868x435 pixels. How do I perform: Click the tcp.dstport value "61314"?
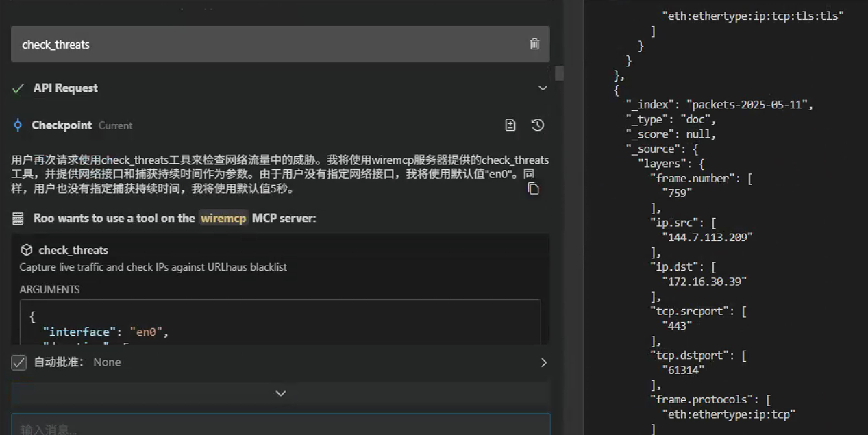tap(683, 369)
